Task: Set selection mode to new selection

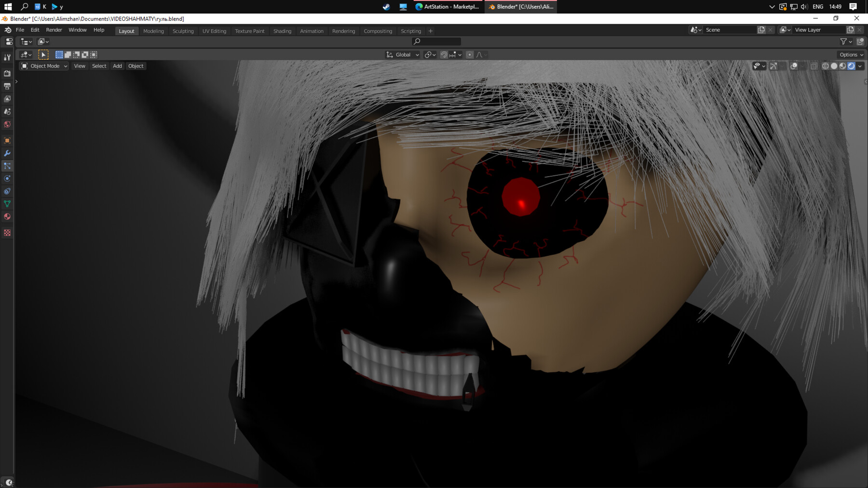Action: pos(59,54)
